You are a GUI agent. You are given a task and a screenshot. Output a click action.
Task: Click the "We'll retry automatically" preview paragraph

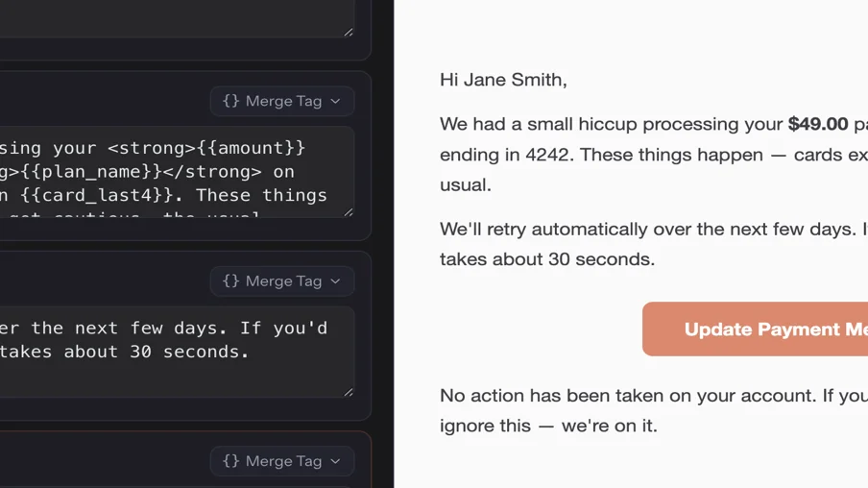tap(654, 244)
